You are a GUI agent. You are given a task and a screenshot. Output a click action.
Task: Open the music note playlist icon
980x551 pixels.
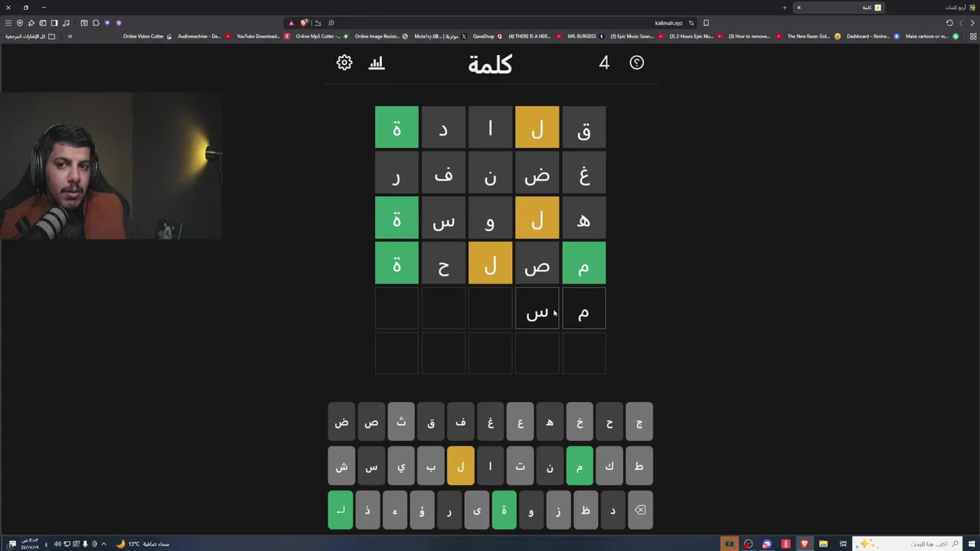[66, 23]
